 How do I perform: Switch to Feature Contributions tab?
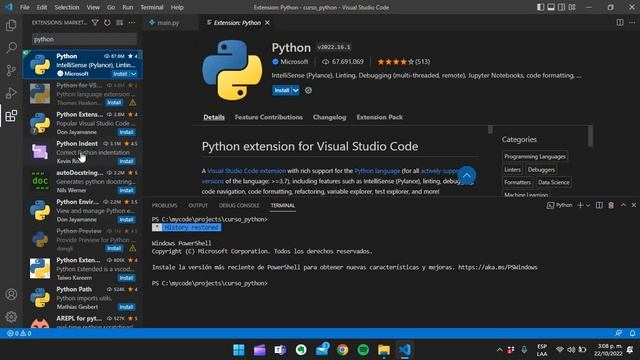(x=269, y=117)
